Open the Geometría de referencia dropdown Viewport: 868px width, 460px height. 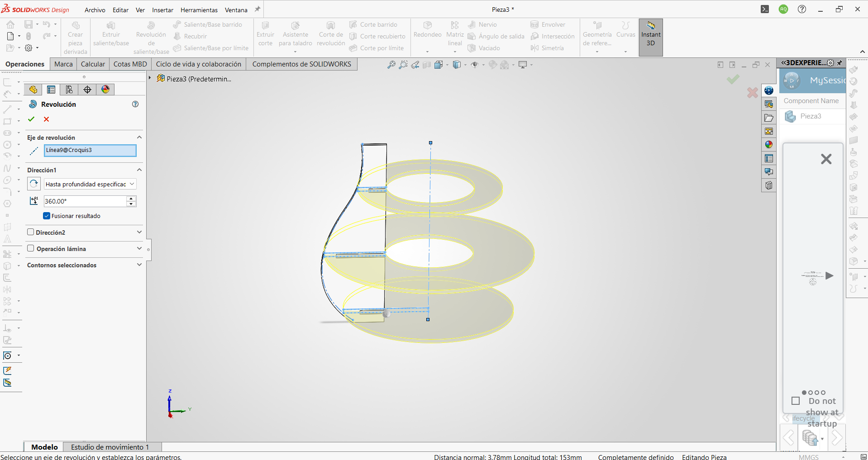pyautogui.click(x=597, y=52)
